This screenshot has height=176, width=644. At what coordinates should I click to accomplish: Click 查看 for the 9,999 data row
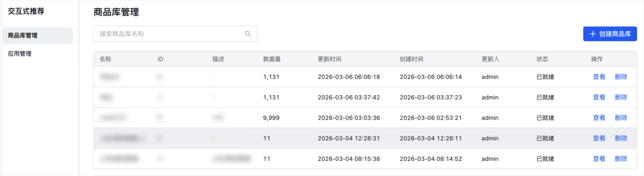[599, 118]
